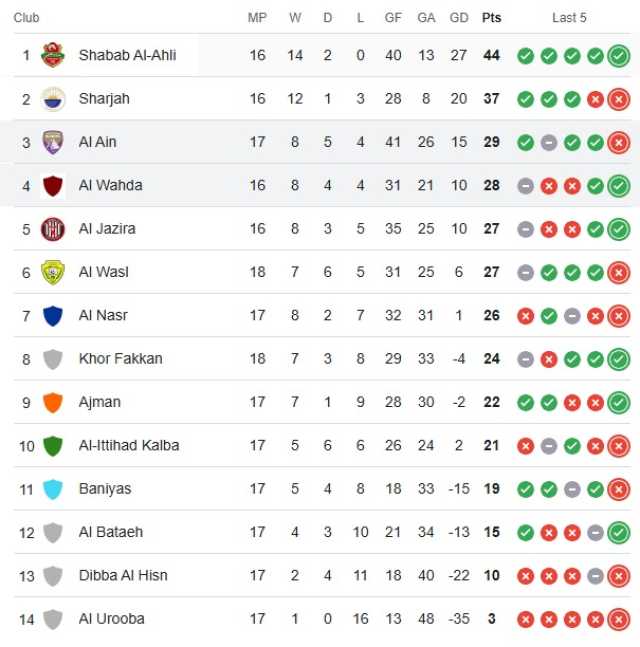Click the Al Nasr blue shield
The height and width of the screenshot is (647, 640).
tap(53, 316)
